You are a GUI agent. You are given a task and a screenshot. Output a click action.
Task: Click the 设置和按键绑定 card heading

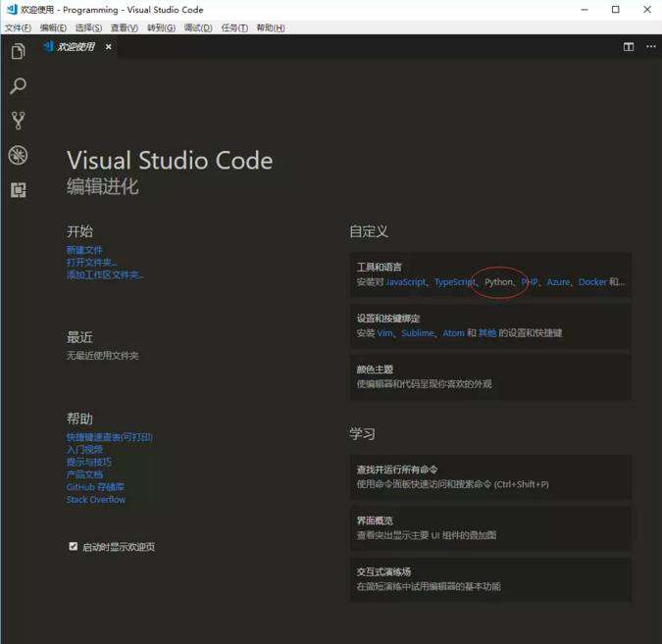[388, 319]
